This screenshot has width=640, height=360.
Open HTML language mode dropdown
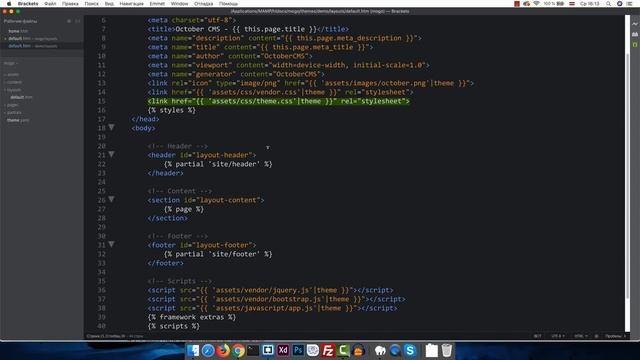(581, 336)
